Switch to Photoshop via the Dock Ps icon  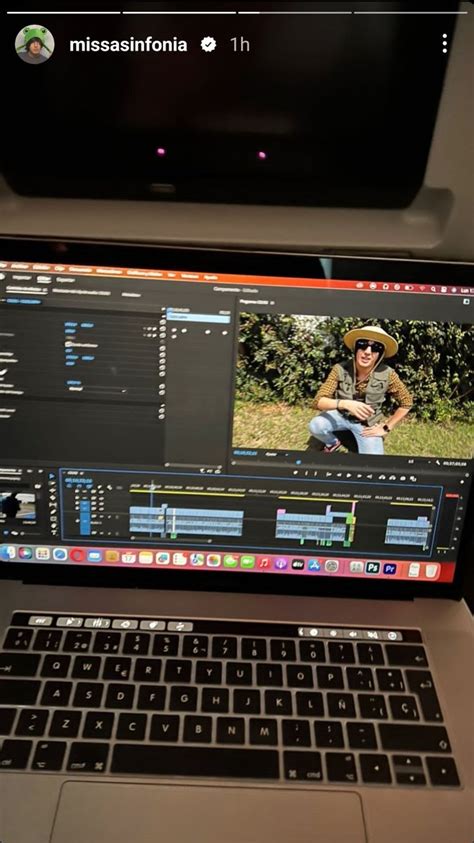(x=372, y=567)
